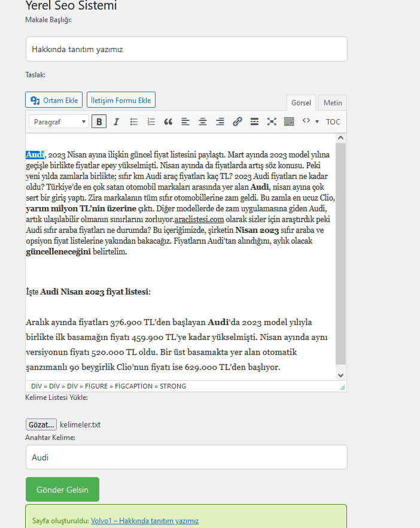
Task: Click the kelimeler.txt file name
Action: (80, 424)
